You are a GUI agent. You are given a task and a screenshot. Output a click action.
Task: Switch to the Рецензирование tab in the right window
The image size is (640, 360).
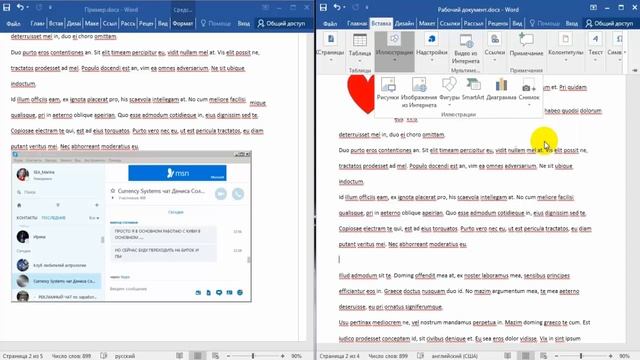pyautogui.click(x=498, y=24)
